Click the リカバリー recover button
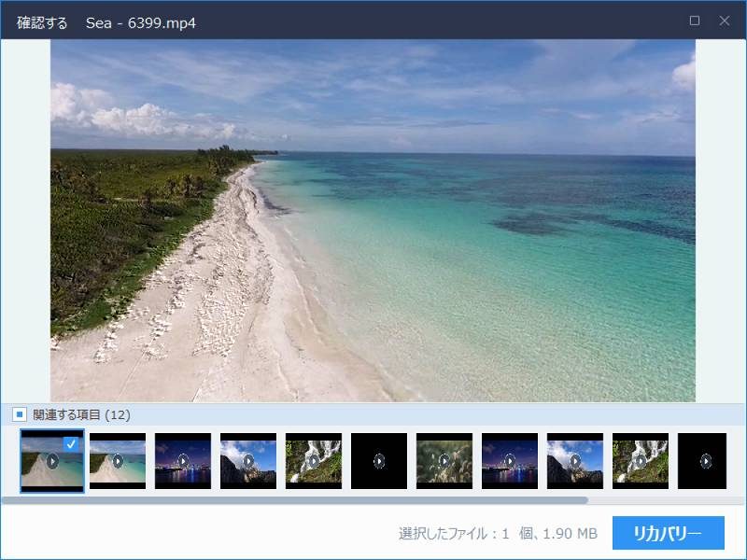 669,533
